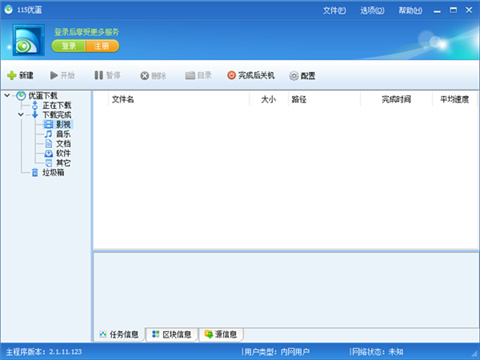The width and height of the screenshot is (480, 360).
Task: Maximize the 115优蛋 window
Action: coord(453,10)
